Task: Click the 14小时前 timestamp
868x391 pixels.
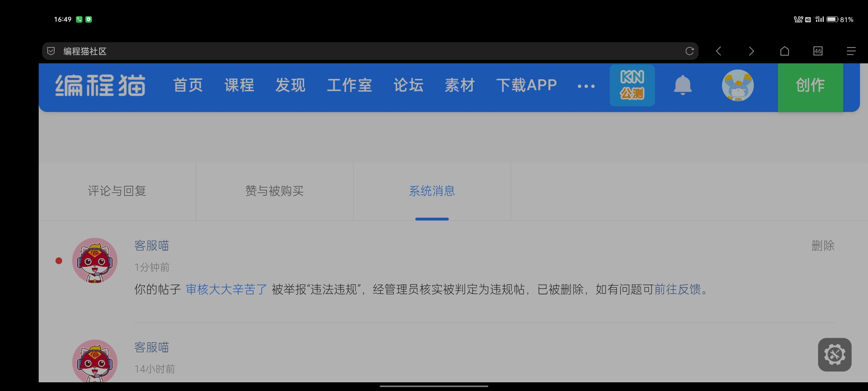Action: click(x=155, y=369)
